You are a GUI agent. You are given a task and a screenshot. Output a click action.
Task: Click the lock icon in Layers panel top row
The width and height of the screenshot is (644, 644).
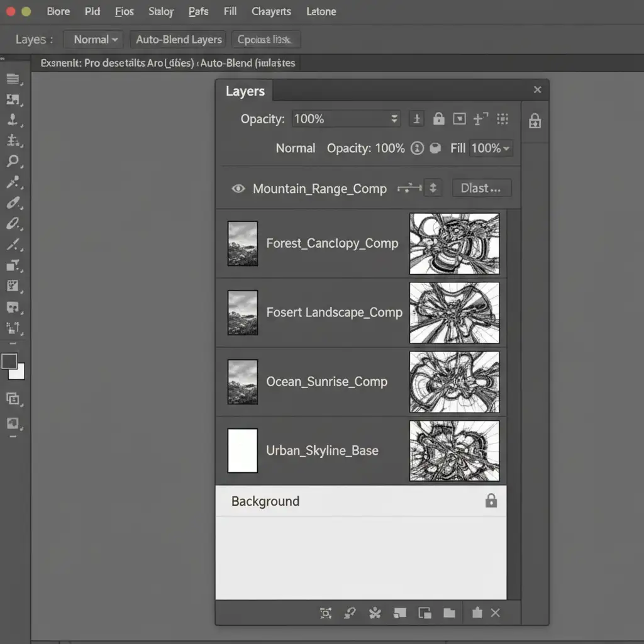(x=438, y=119)
